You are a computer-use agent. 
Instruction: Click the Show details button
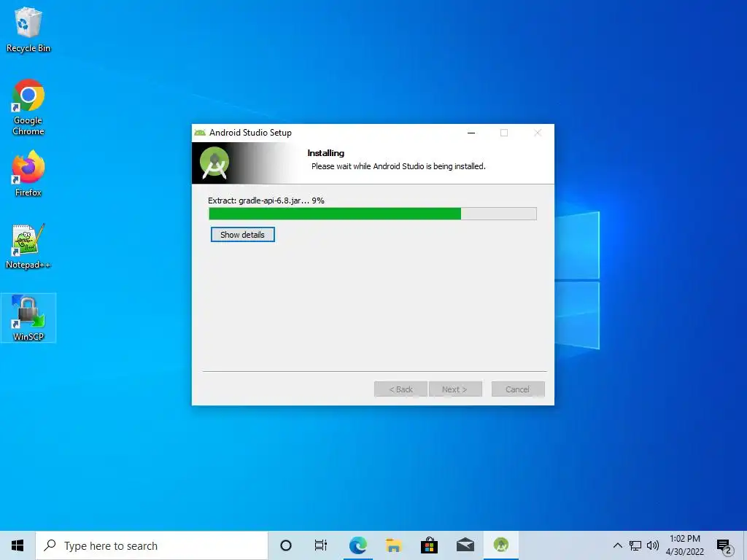pyautogui.click(x=242, y=235)
